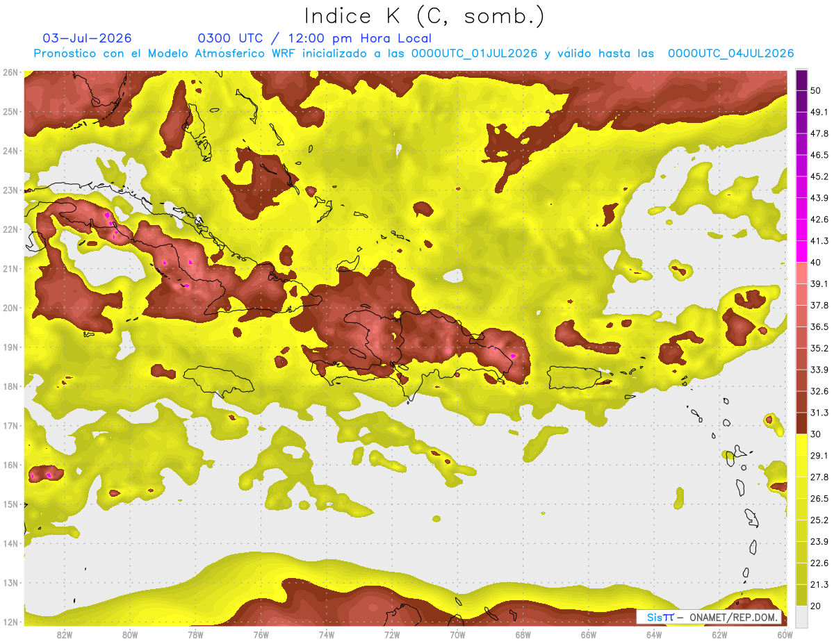Click the dark purple colorbar swatch below 50
This screenshot has height=644, width=834.
pos(801,101)
